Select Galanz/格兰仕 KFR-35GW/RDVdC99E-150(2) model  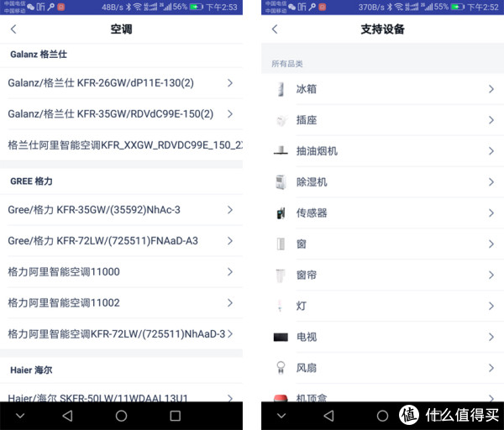pos(121,113)
